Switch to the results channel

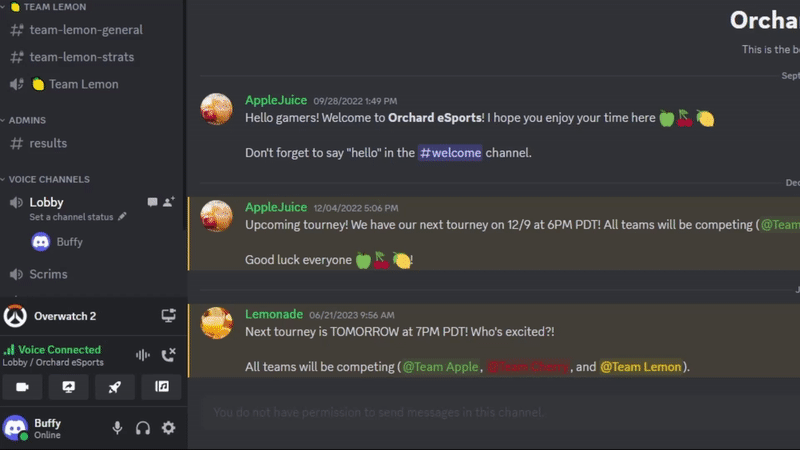pyautogui.click(x=48, y=143)
